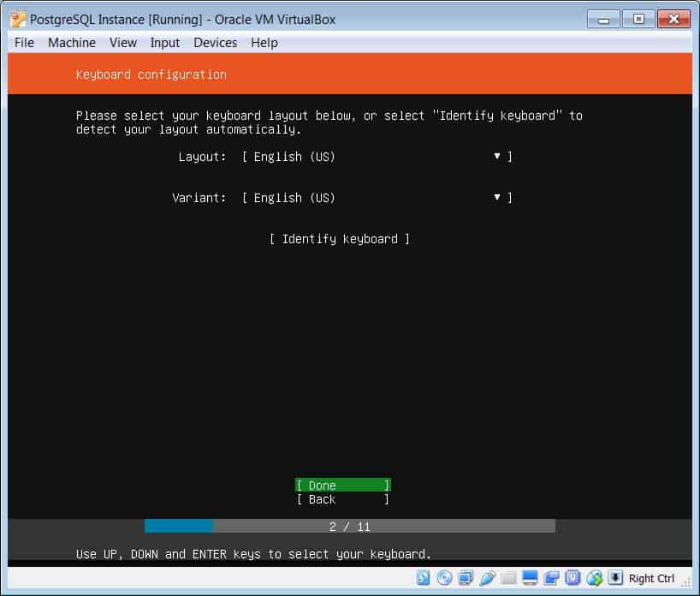
Task: Click the keyboard capture arrow icon
Action: coord(615,578)
